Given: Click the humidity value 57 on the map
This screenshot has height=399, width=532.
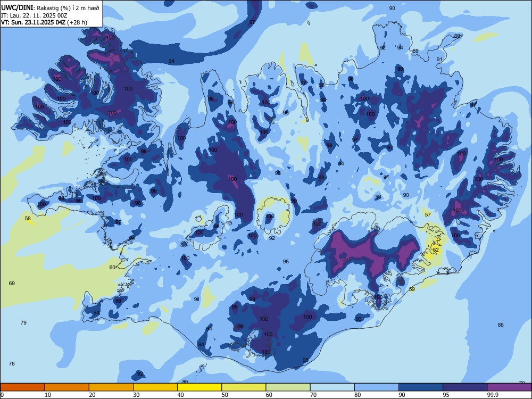Looking at the screenshot, I should point(428,215).
